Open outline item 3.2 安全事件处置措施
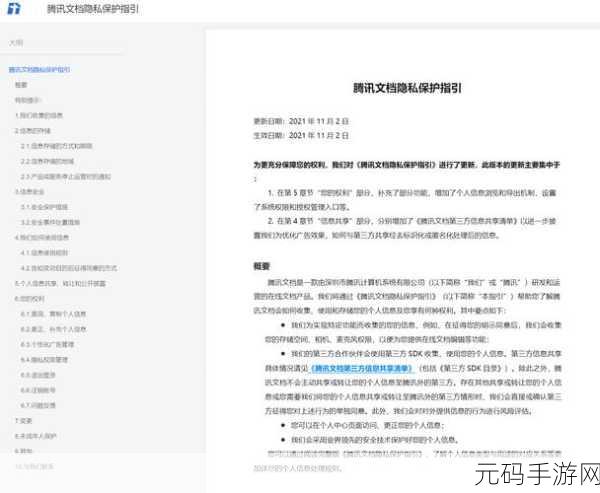 pos(50,222)
